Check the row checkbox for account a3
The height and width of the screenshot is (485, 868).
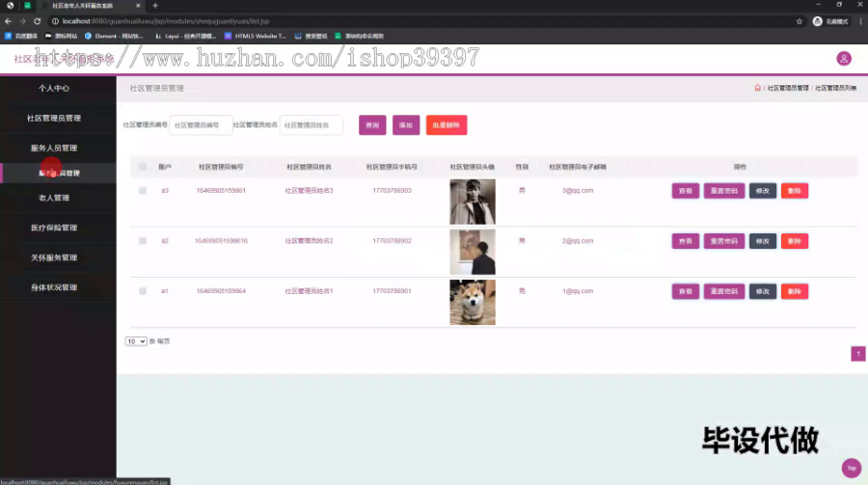(x=143, y=191)
